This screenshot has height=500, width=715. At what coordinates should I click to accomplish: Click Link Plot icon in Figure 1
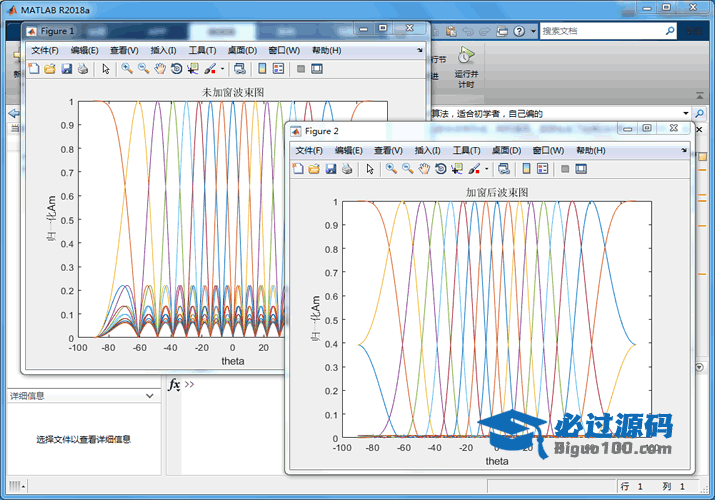(x=239, y=69)
